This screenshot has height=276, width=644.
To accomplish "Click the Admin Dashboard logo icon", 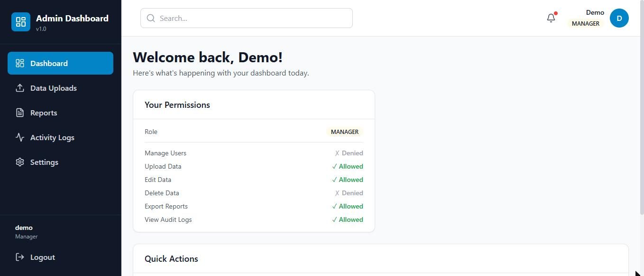I will pyautogui.click(x=21, y=22).
